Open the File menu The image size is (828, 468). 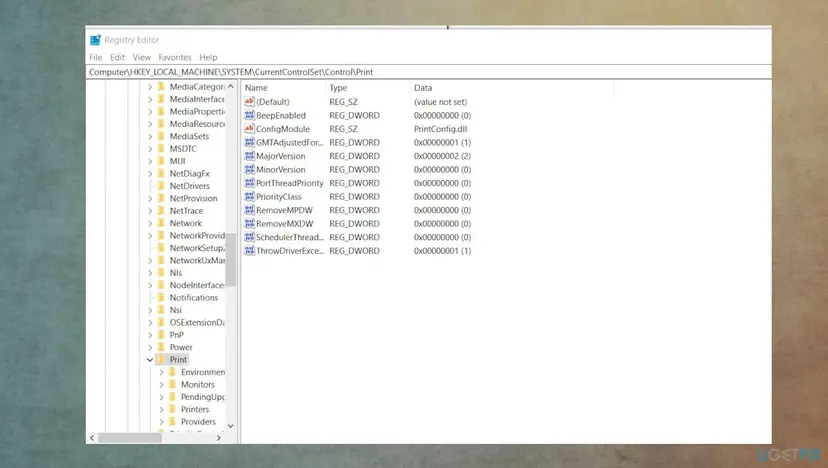click(x=96, y=57)
